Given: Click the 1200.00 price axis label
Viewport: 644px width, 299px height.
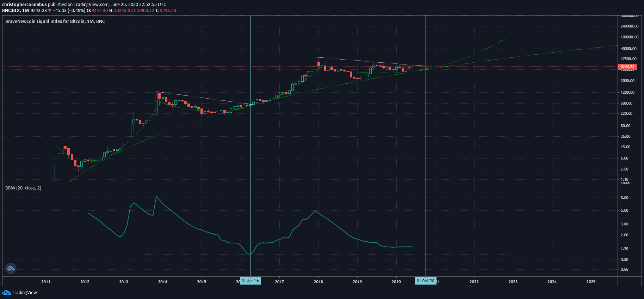Looking at the screenshot, I should click(x=627, y=92).
